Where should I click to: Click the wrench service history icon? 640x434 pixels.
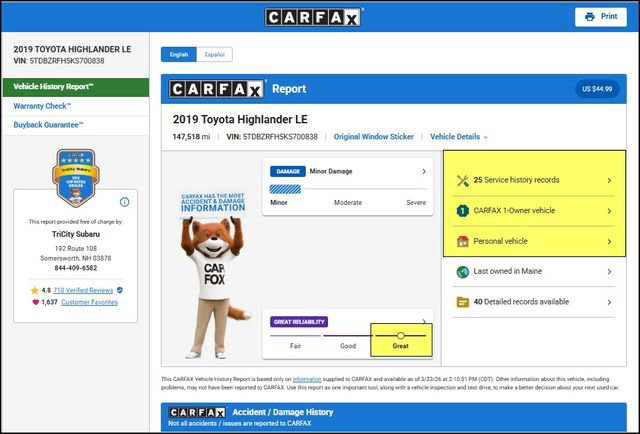(462, 181)
